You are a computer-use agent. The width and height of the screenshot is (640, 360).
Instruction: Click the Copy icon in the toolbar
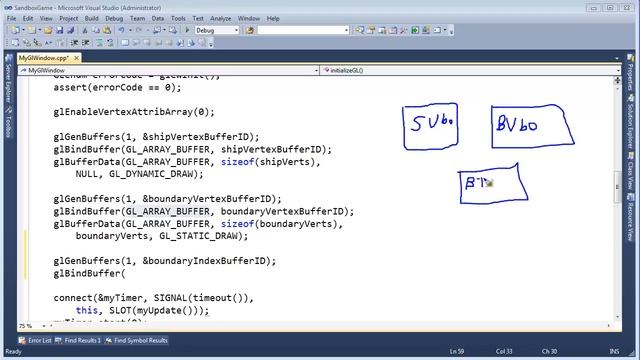tap(96, 30)
